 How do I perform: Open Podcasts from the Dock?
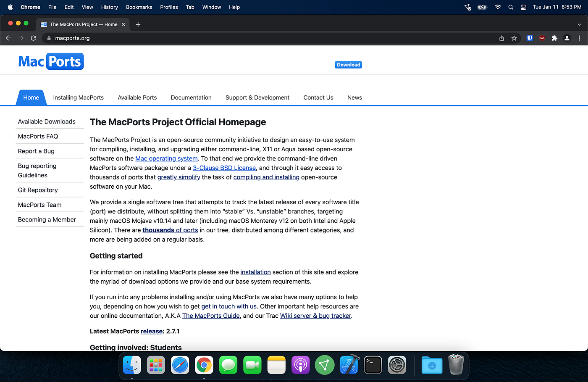coord(300,365)
